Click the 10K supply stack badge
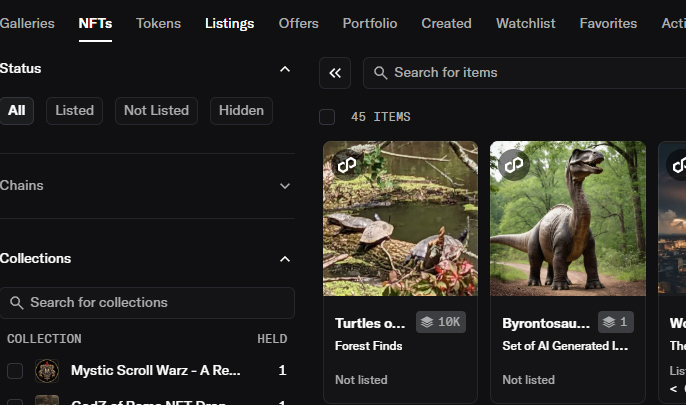Screen dimensions: 686x405 pyautogui.click(x=441, y=322)
